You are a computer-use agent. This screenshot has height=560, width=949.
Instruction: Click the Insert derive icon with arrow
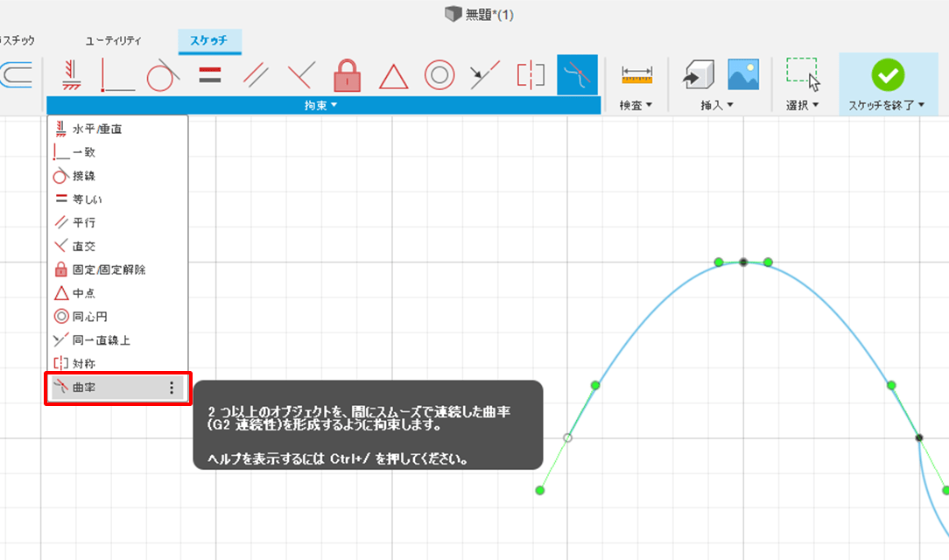(699, 74)
